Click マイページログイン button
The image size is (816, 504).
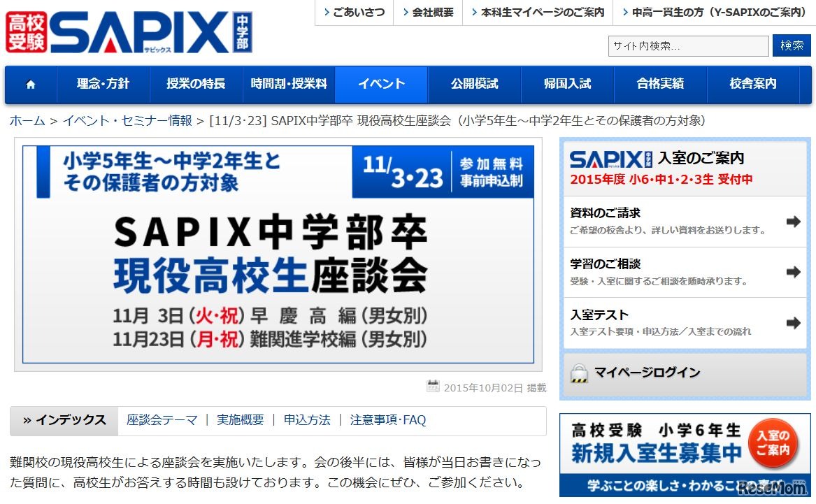[x=685, y=374]
